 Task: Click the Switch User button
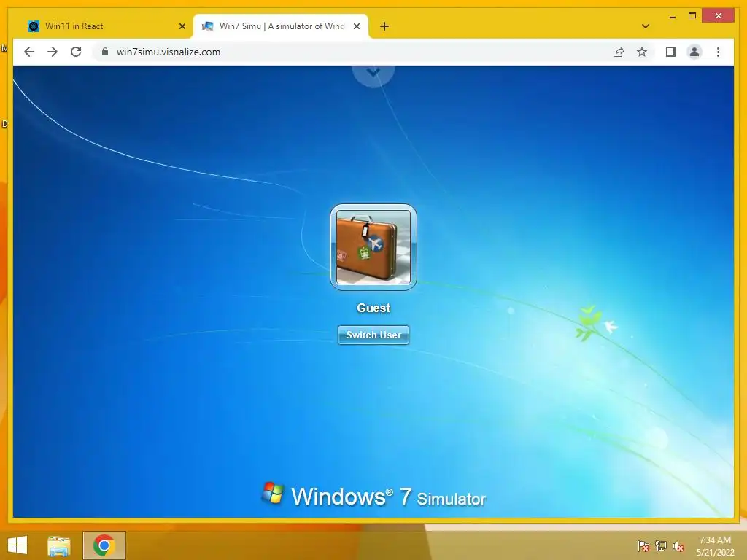pyautogui.click(x=373, y=335)
